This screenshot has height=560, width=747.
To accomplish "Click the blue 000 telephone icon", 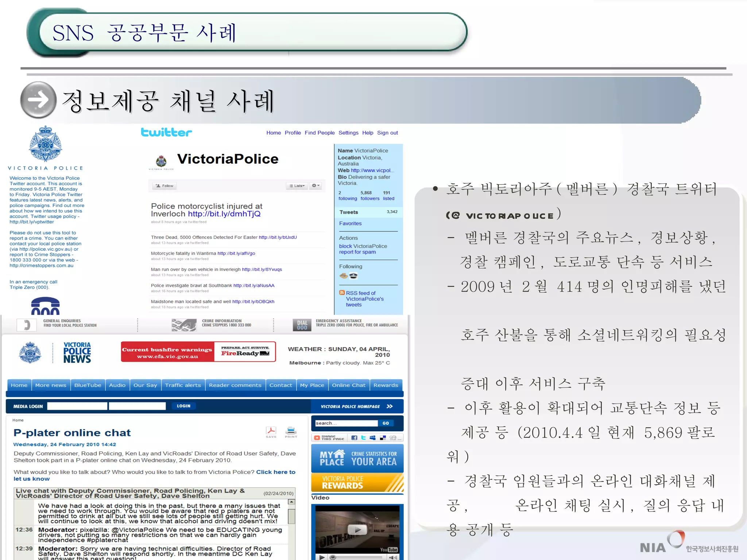I will coord(45,306).
